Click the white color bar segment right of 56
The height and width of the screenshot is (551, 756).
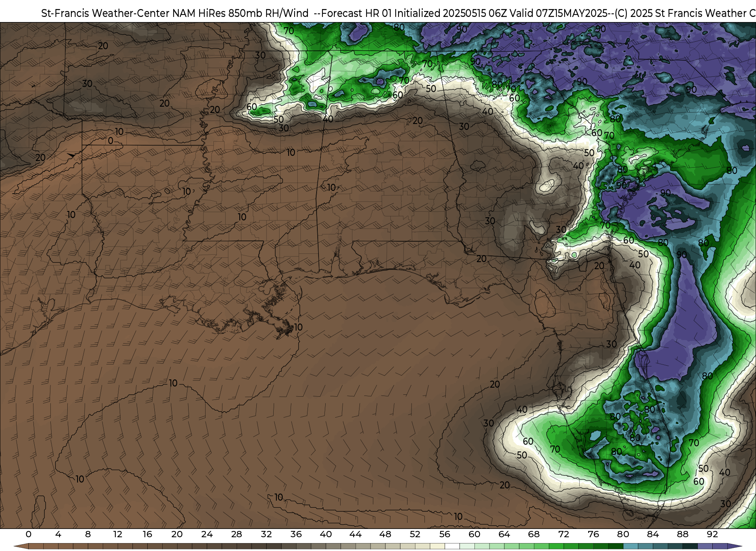(x=452, y=546)
